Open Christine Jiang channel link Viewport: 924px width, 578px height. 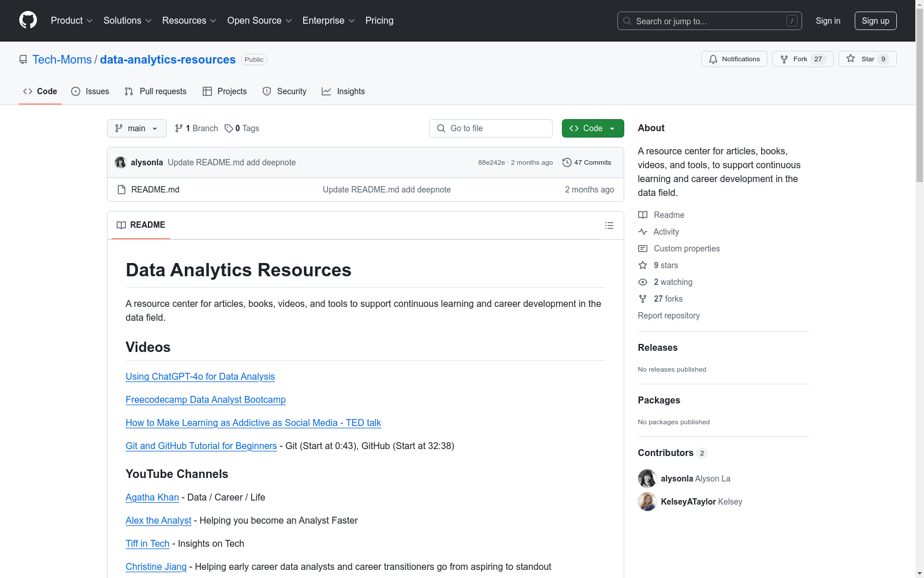pos(156,567)
